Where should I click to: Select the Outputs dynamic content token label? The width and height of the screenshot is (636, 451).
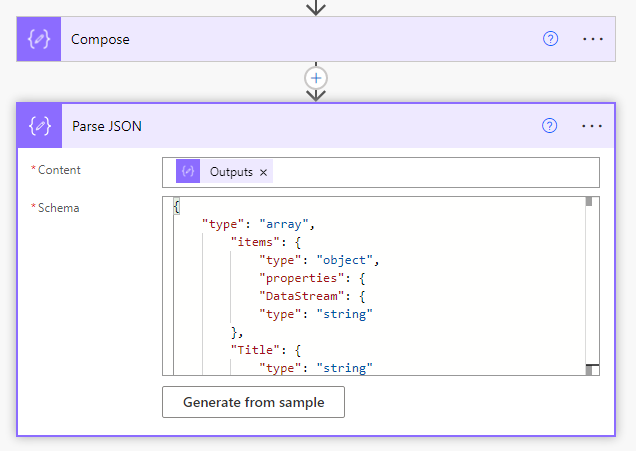pos(231,172)
